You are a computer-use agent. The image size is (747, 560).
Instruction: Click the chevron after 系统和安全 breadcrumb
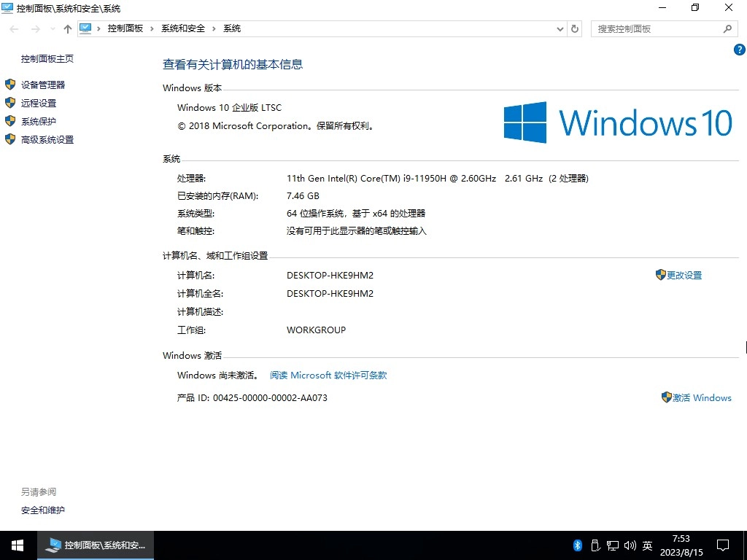coord(215,28)
